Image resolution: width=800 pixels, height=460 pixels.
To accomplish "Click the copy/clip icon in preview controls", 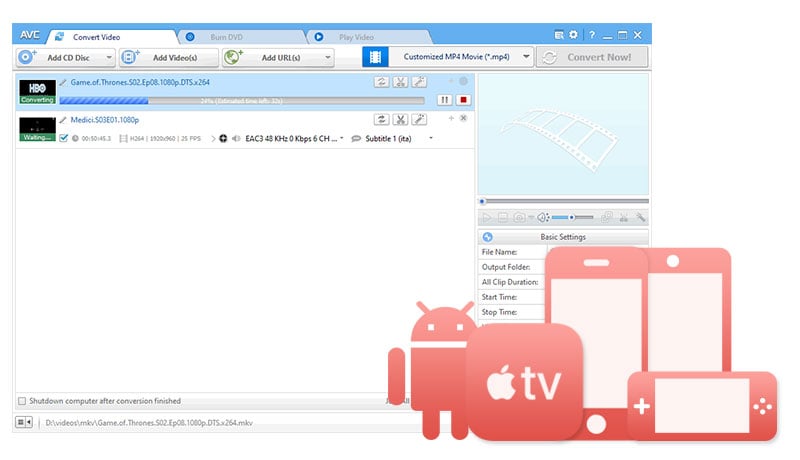I will tap(607, 217).
